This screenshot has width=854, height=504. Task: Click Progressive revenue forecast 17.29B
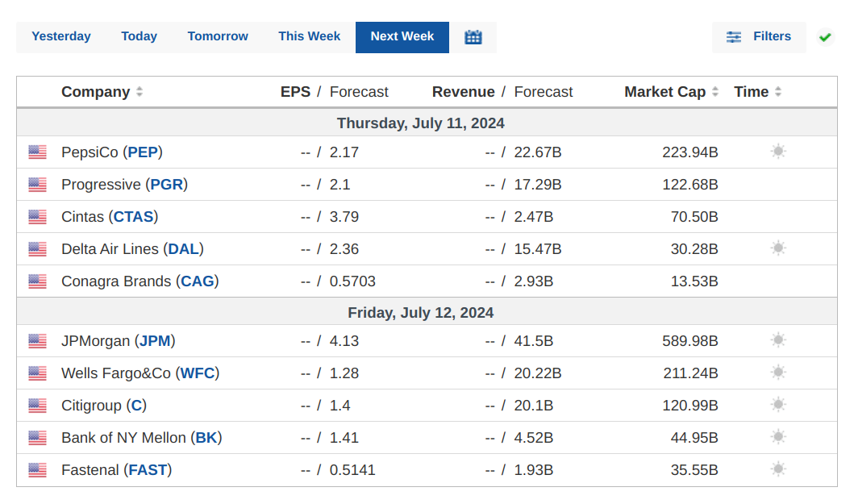(x=538, y=184)
